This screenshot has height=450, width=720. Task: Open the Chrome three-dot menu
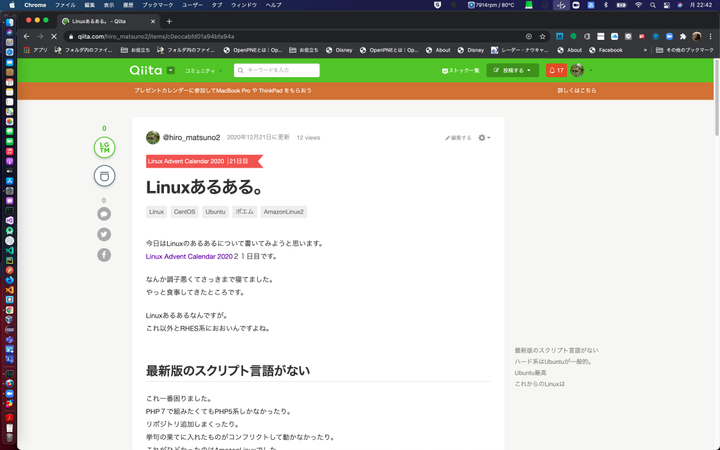click(x=710, y=36)
